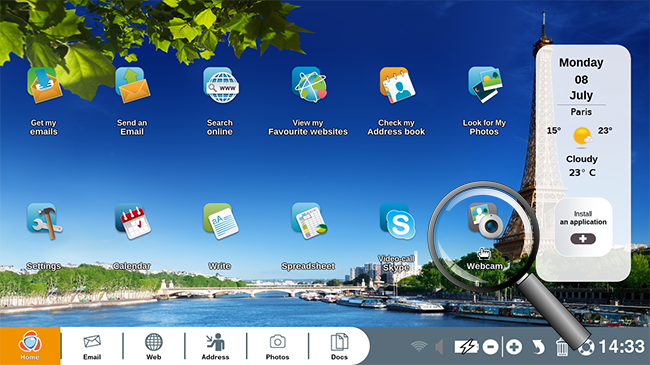Mute sound with the speaker icon
The height and width of the screenshot is (365, 650).
pos(439,347)
